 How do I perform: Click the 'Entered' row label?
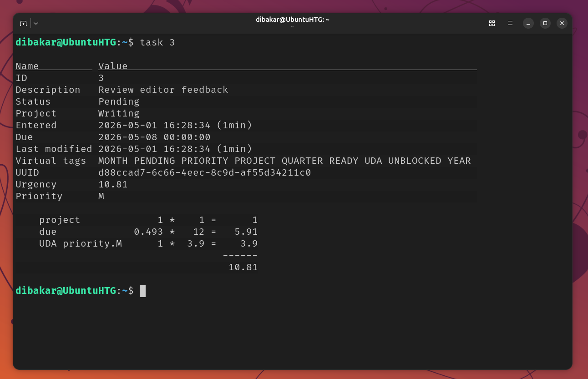pyautogui.click(x=36, y=125)
